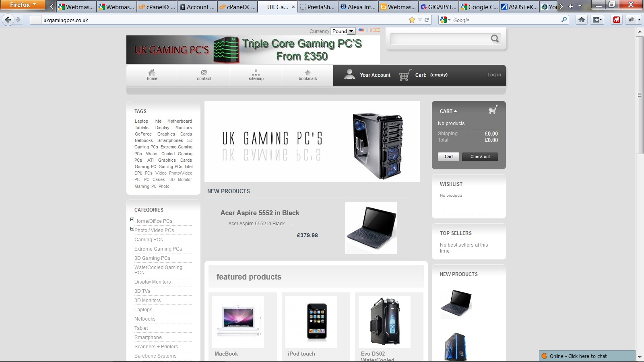Switch to the Alexa Int... tab
Viewport: 644px width, 362px height.
pos(358,7)
